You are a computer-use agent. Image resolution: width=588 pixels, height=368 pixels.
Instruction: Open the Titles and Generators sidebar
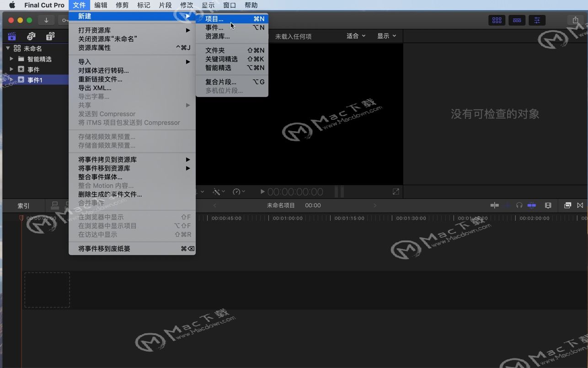[x=50, y=37]
